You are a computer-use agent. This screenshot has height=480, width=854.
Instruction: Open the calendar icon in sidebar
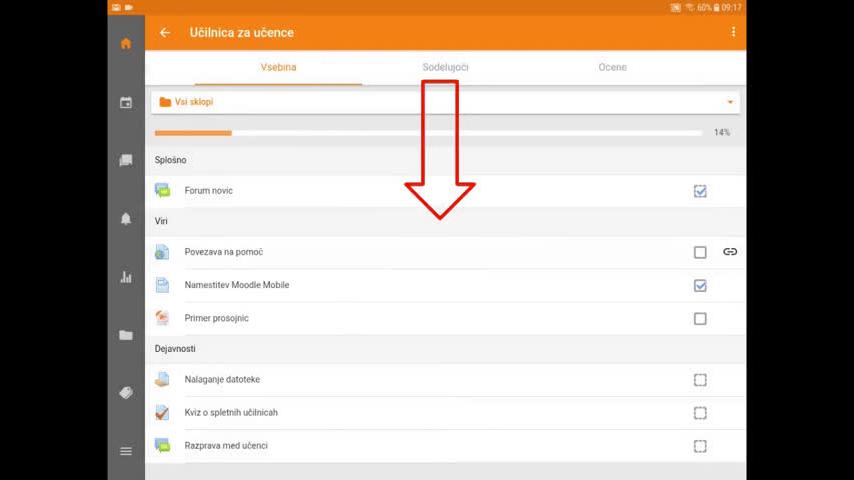(x=126, y=102)
